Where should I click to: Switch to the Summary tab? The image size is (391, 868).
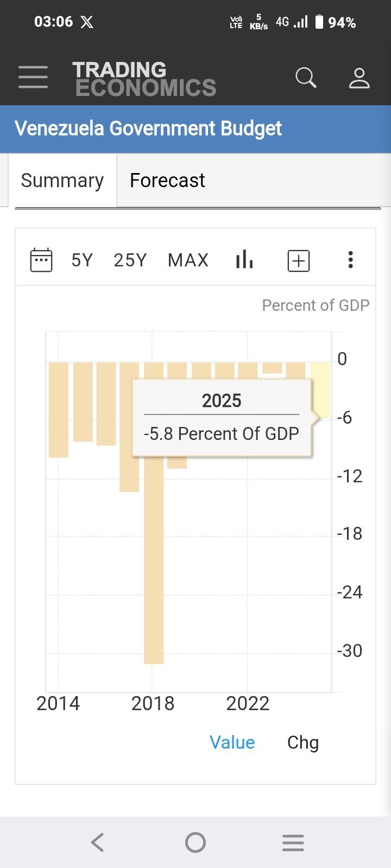pos(62,180)
